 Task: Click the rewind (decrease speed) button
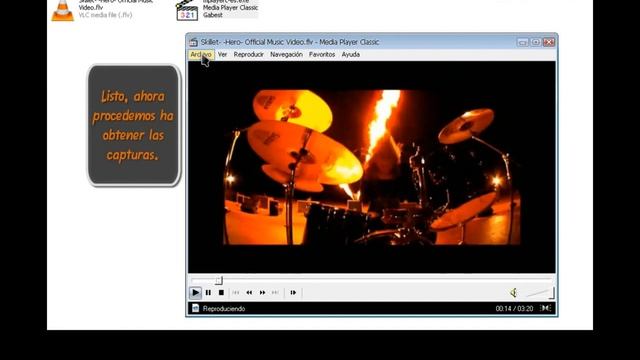click(249, 293)
